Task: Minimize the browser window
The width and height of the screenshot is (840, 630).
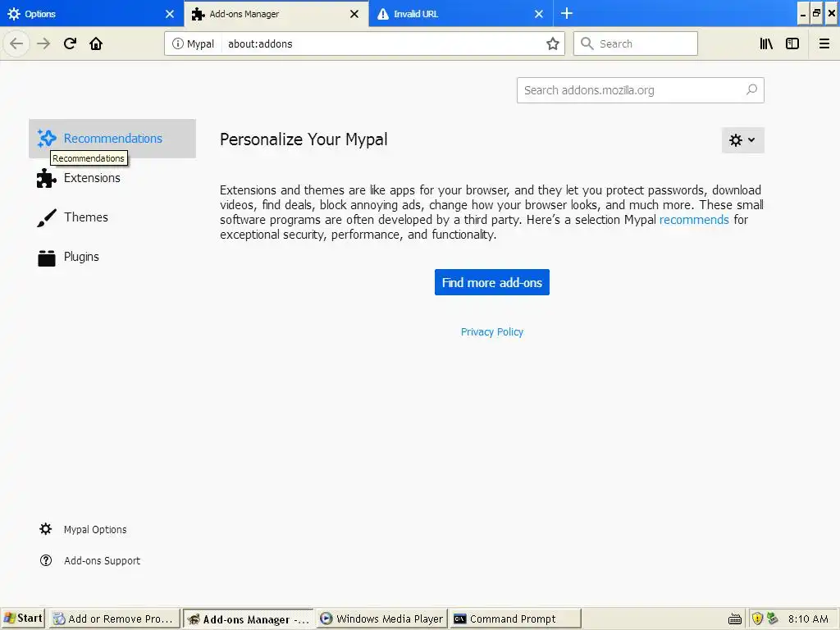Action: pyautogui.click(x=802, y=13)
